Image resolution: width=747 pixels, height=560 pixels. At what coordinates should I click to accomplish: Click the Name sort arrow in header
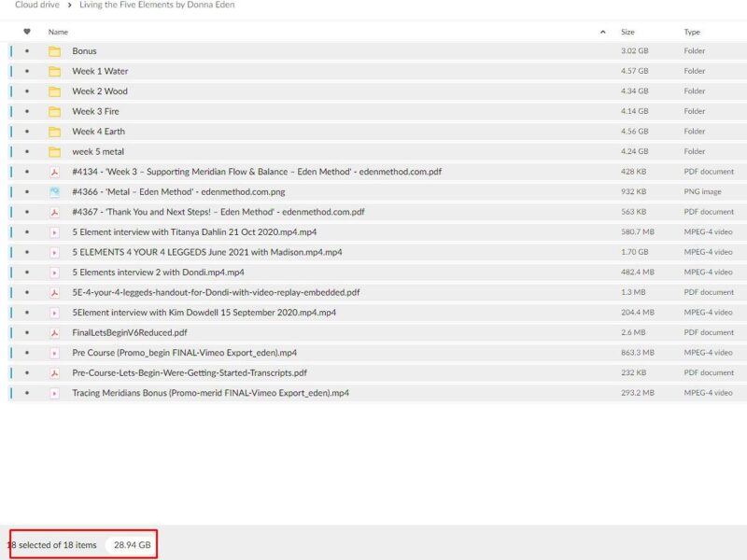pos(602,32)
